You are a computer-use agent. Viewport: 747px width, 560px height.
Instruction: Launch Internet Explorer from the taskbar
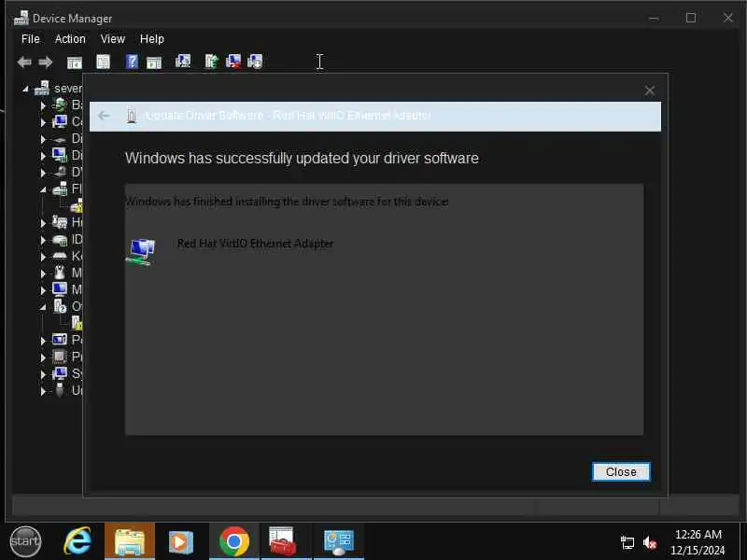click(x=78, y=541)
